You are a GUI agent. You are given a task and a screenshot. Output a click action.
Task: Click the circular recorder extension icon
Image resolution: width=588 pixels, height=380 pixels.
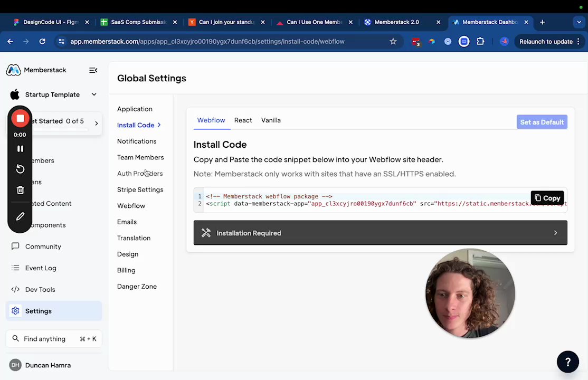point(464,41)
